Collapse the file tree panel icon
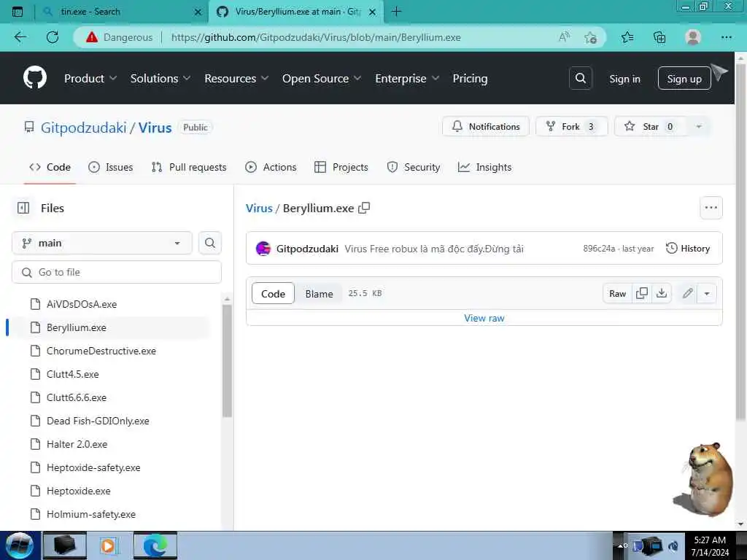The height and width of the screenshot is (560, 747). 23,208
